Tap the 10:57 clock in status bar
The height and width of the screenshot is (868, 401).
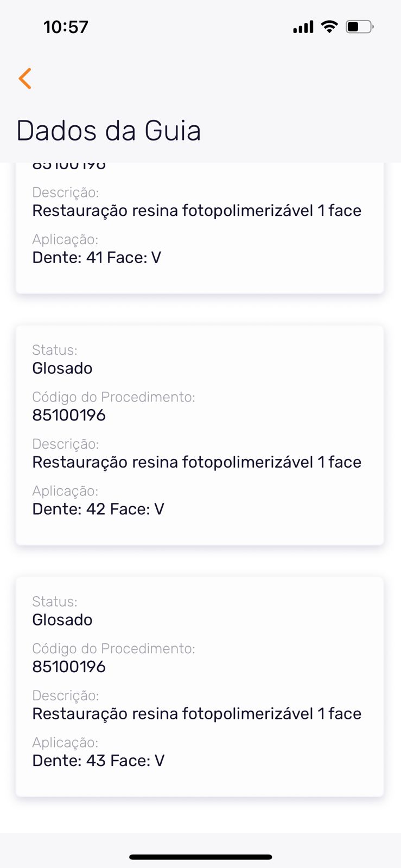(x=66, y=27)
